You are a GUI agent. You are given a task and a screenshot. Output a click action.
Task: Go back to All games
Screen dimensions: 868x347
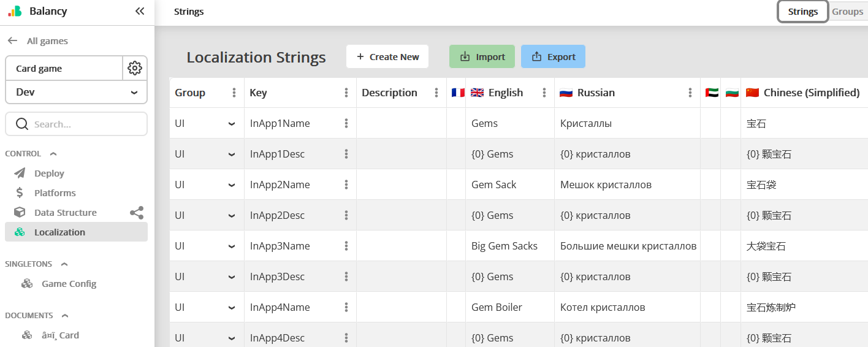pos(38,41)
